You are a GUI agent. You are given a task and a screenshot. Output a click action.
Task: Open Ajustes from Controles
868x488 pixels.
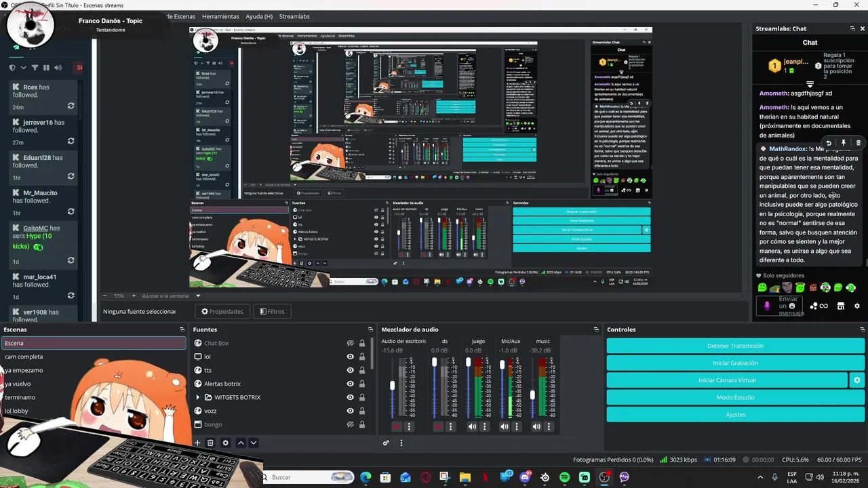pos(735,414)
